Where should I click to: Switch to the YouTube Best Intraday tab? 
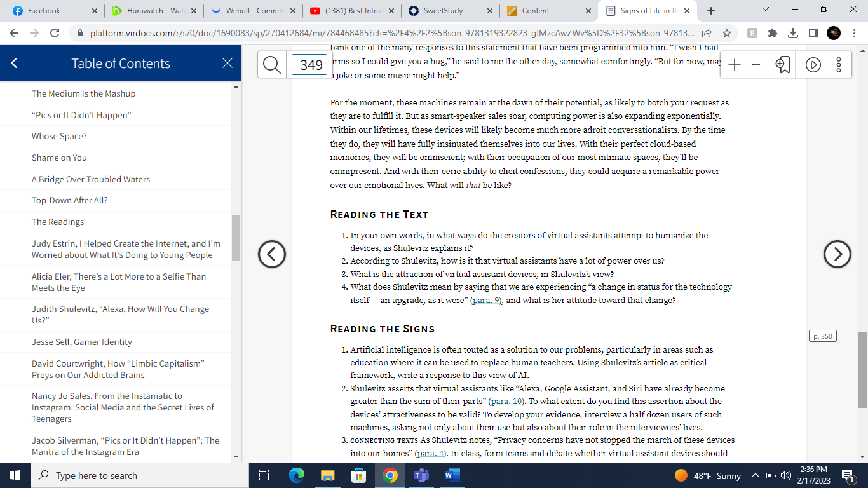click(351, 11)
